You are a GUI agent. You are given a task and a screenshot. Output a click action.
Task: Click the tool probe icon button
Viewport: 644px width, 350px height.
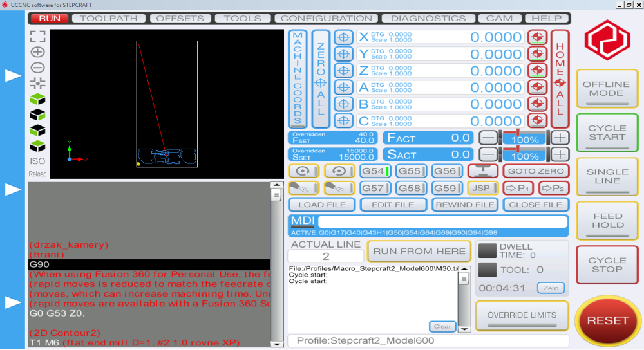[x=483, y=171]
